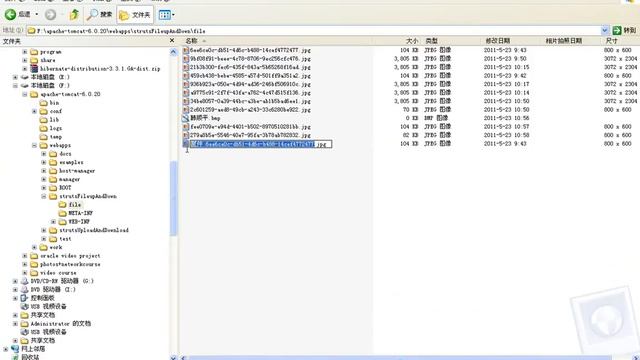The image size is (640, 360).
Task: Close the Folders (文件夹) side pane
Action: click(172, 40)
